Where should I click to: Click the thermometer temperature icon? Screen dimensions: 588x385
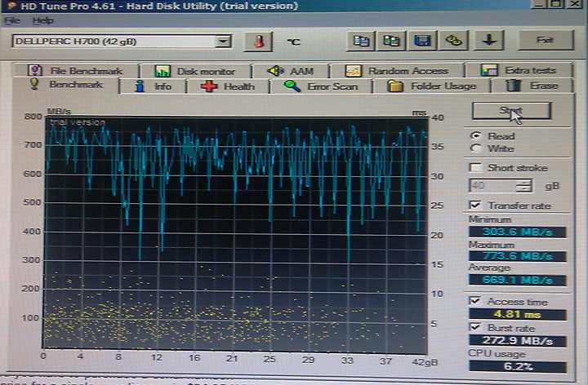click(x=258, y=42)
